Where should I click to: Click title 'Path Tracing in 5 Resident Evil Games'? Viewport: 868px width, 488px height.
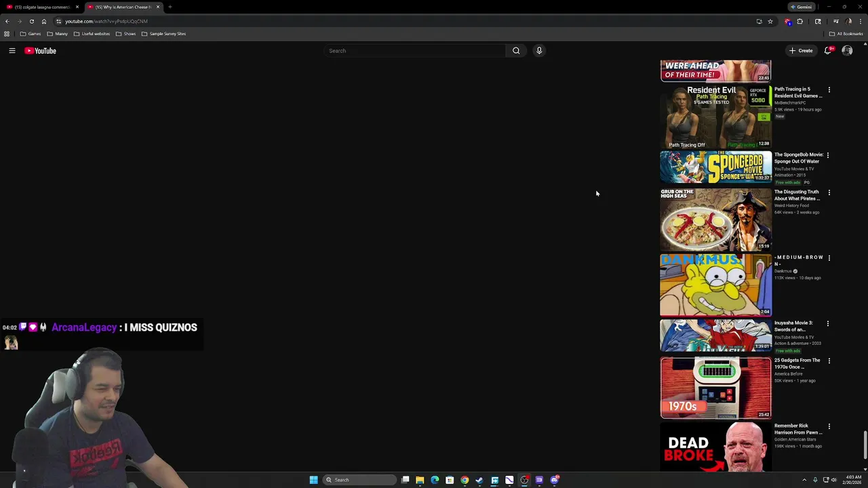(798, 92)
